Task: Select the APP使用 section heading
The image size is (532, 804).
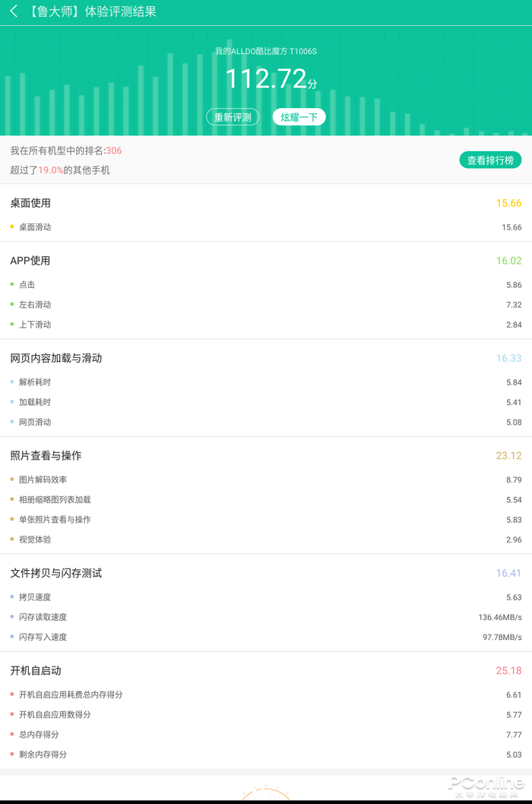Action: [30, 261]
